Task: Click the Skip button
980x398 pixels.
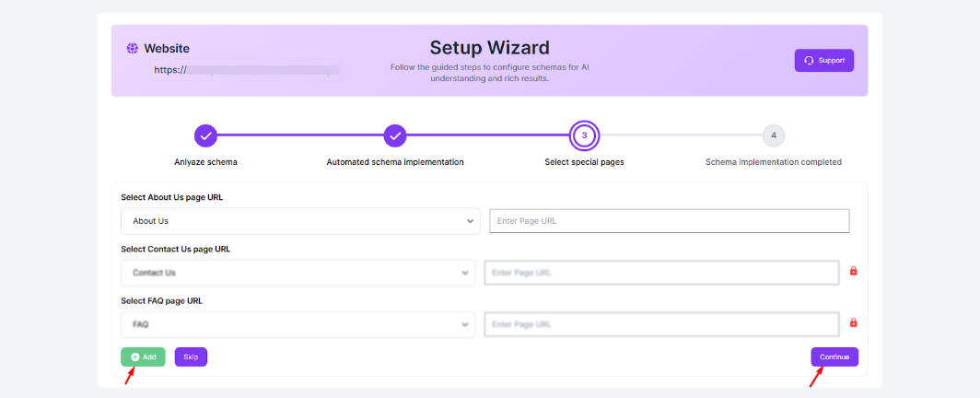Action: [x=191, y=357]
